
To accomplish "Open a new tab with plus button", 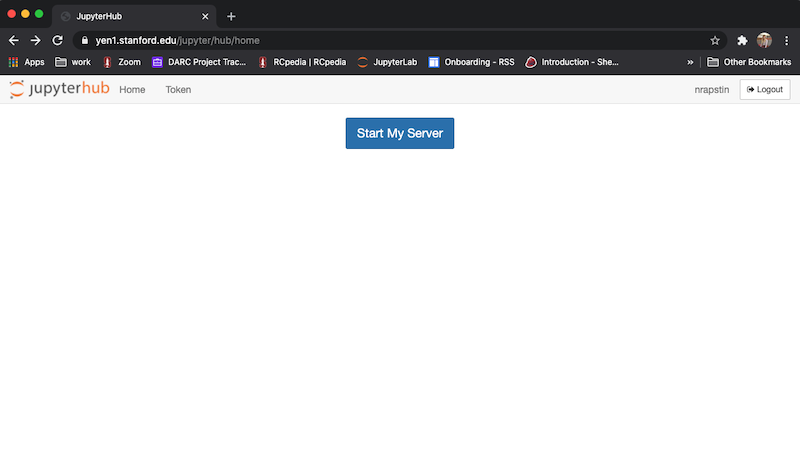I will (x=231, y=16).
